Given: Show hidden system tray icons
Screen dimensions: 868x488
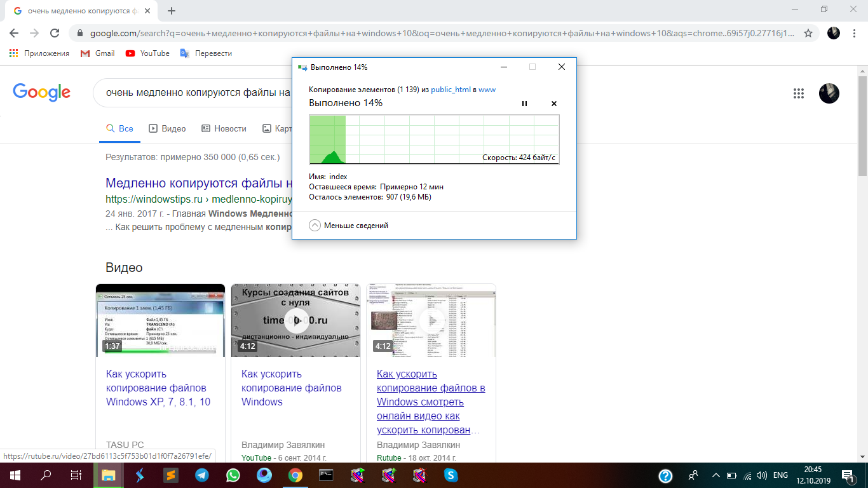Looking at the screenshot, I should [x=716, y=475].
